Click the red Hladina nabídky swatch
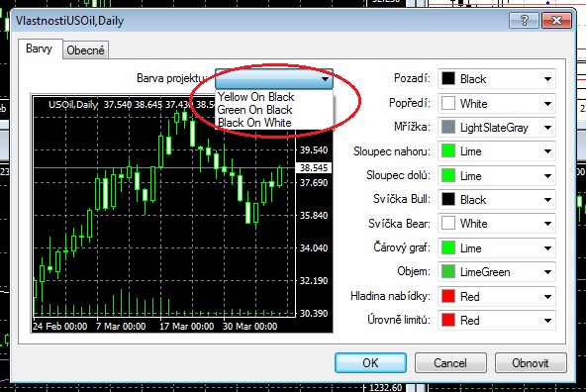This screenshot has width=586, height=392. pyautogui.click(x=448, y=296)
